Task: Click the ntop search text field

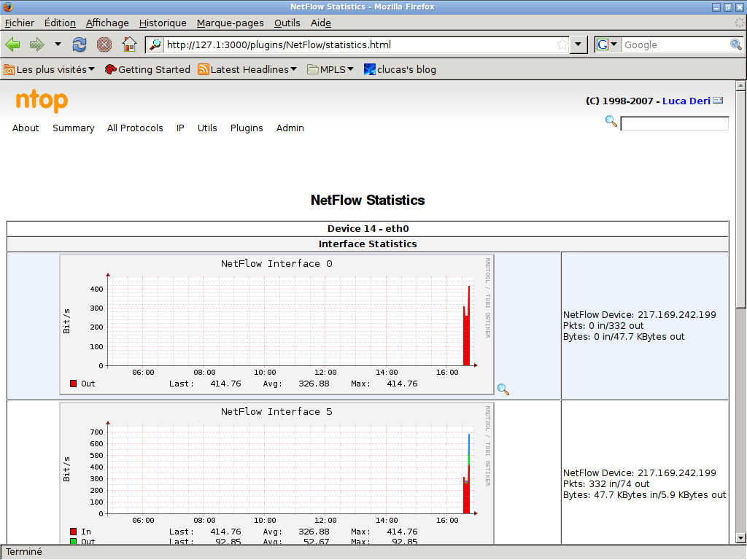Action: point(674,124)
